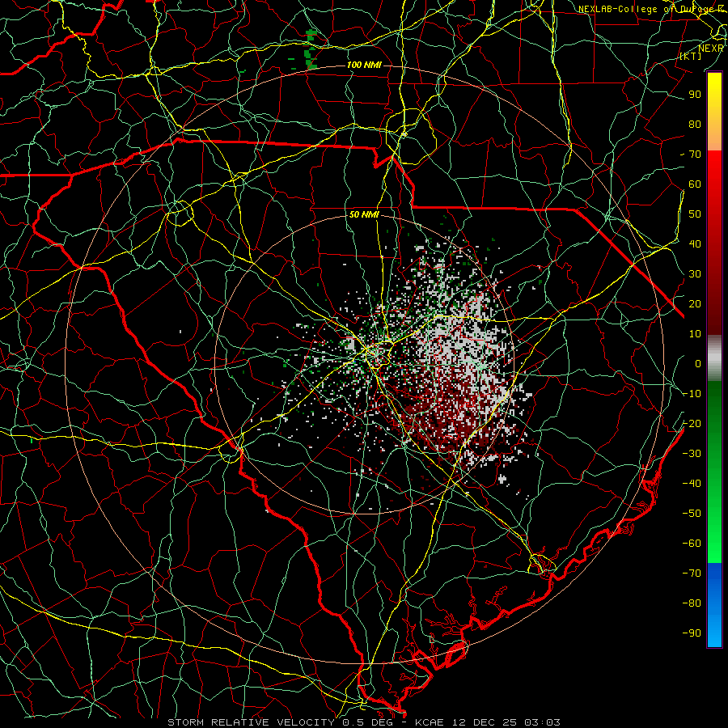Screen dimensions: 728x728
Task: Click the -40 value on the velocity scale
Action: [x=692, y=484]
